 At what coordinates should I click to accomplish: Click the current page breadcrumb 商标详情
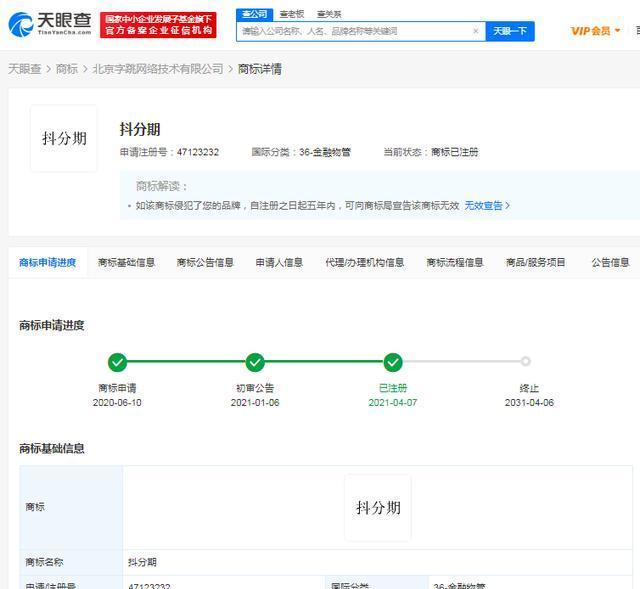click(260, 69)
